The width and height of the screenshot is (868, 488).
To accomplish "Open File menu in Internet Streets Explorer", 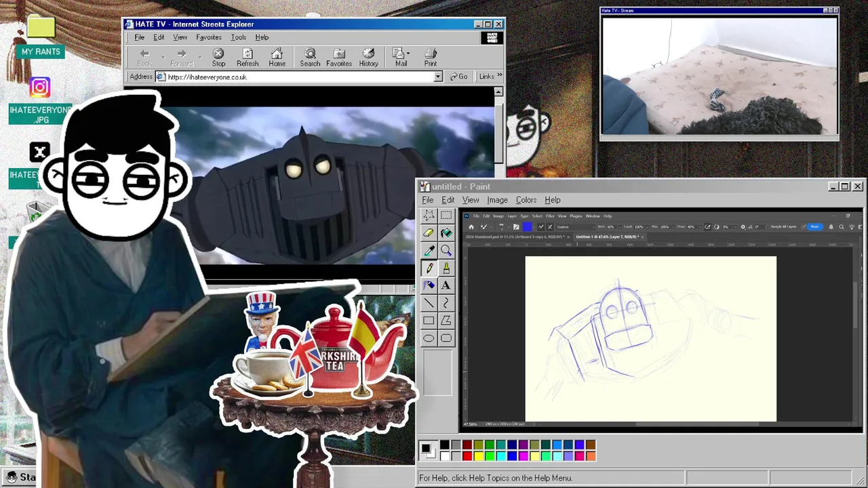I will 139,37.
